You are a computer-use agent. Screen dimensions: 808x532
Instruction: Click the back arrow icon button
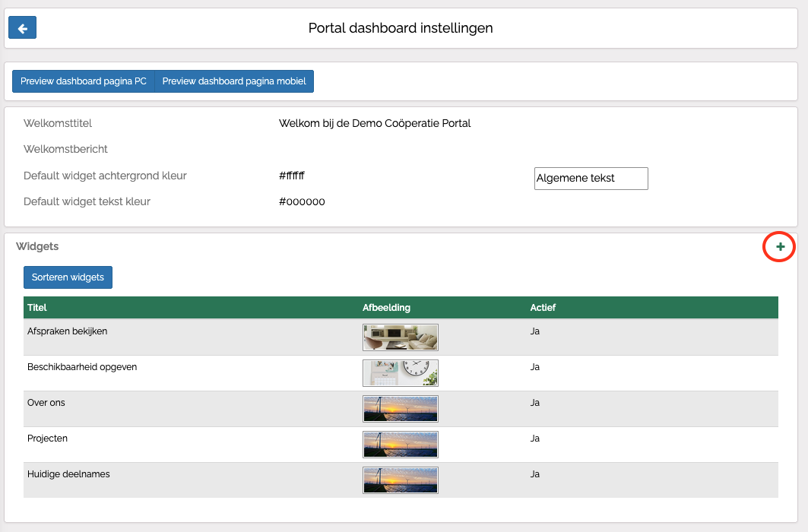click(22, 28)
